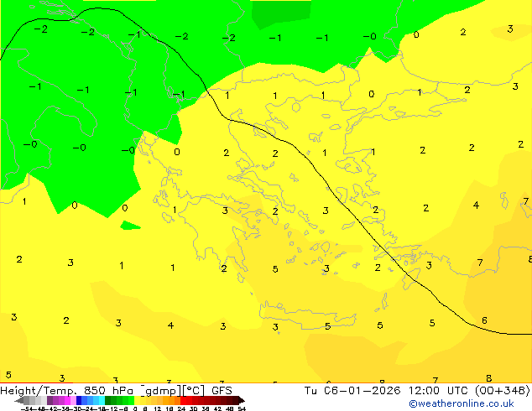
Task: Select the bright yellow swatch above 0 in legend
Action: point(137,400)
